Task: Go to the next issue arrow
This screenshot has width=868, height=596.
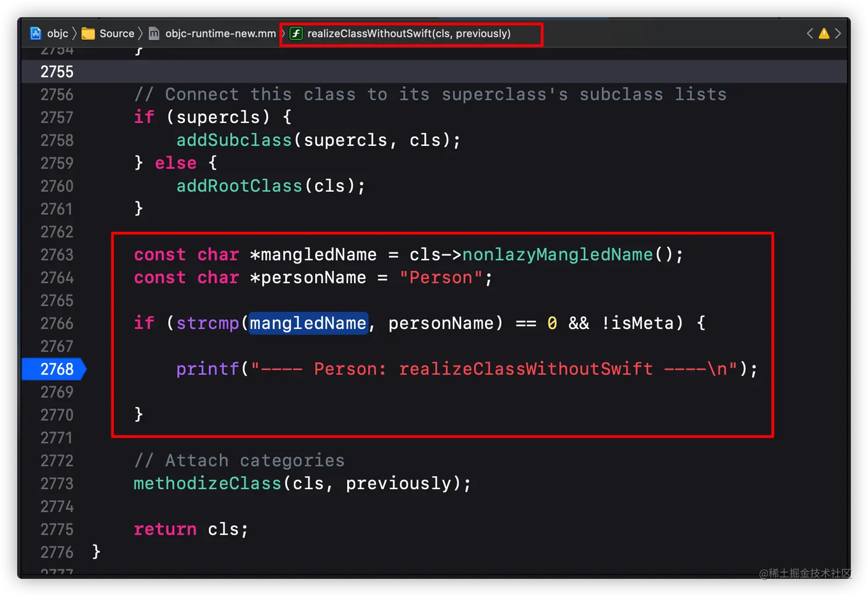Action: pyautogui.click(x=838, y=33)
